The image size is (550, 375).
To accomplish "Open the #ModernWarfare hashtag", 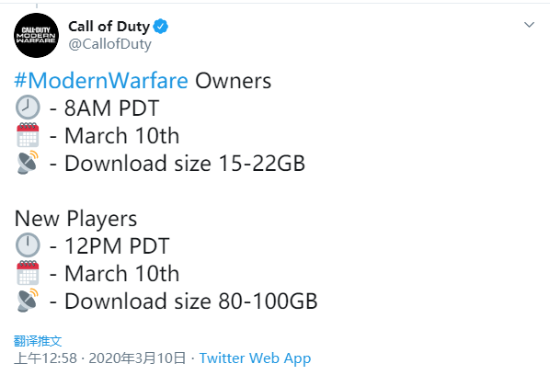I will 101,81.
